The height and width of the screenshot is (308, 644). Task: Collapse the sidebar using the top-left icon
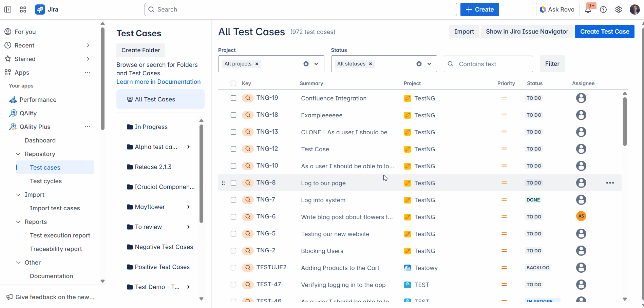8,9
